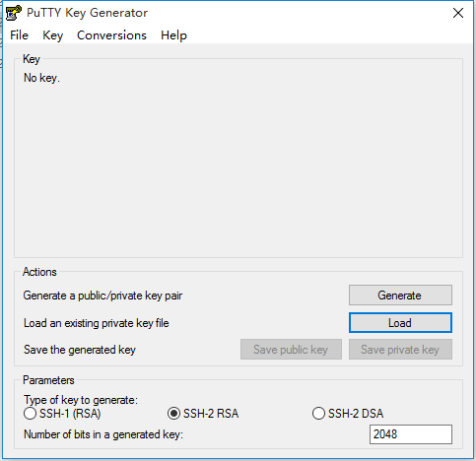This screenshot has height=461, width=476.
Task: Click the "Save the generated key" label
Action: (80, 350)
